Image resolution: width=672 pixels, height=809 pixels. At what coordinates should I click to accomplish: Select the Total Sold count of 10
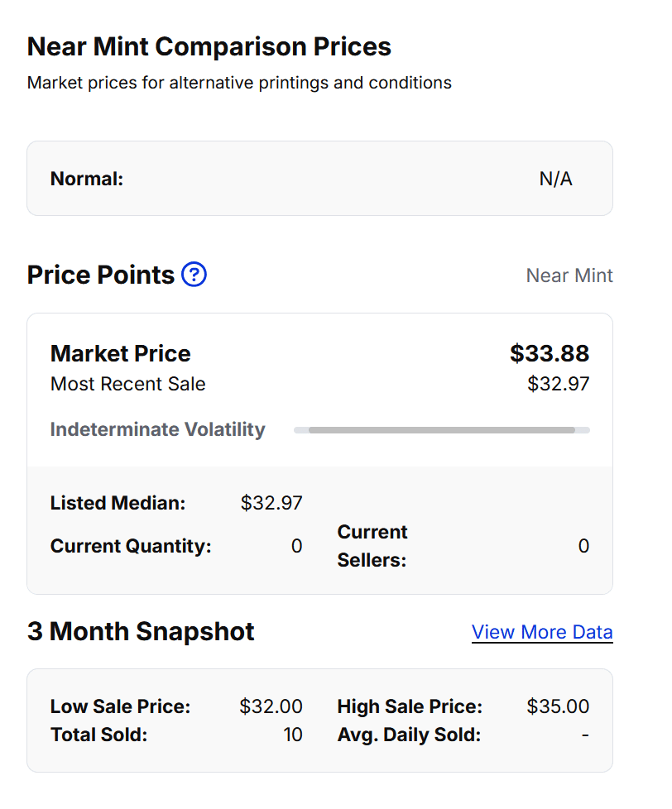point(294,735)
